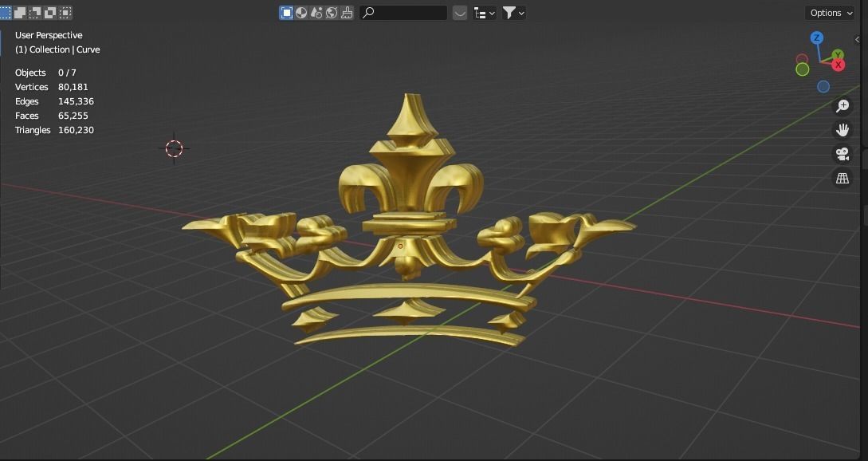Click the negative X red ring on the gizmo

(x=802, y=59)
